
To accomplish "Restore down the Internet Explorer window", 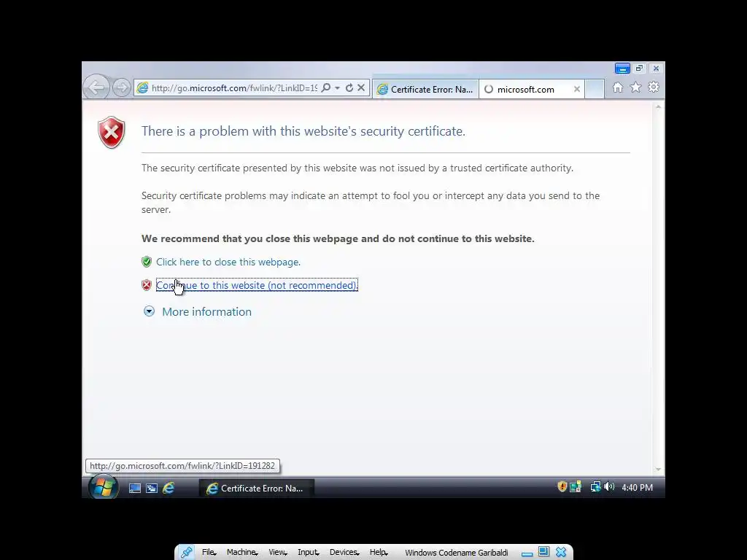I will click(x=639, y=68).
